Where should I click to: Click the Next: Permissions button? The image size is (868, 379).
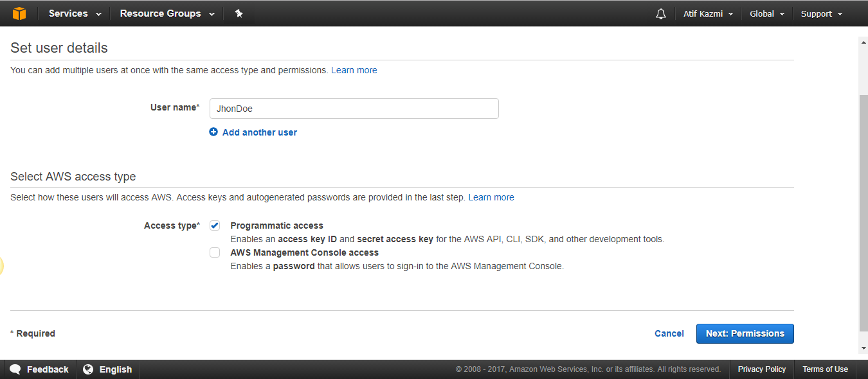[x=745, y=333]
